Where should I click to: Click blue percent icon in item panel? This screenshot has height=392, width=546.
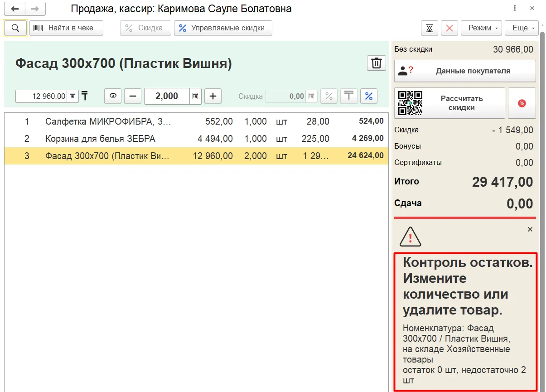[x=369, y=96]
